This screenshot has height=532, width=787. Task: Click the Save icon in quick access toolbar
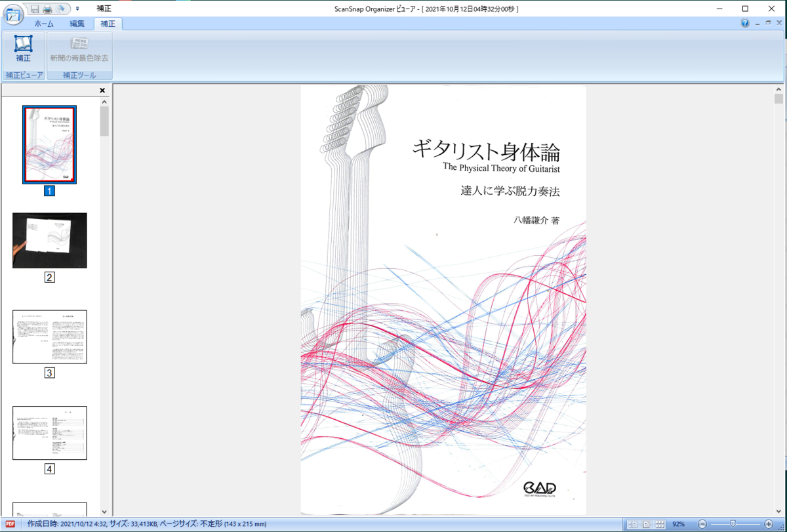(35, 9)
